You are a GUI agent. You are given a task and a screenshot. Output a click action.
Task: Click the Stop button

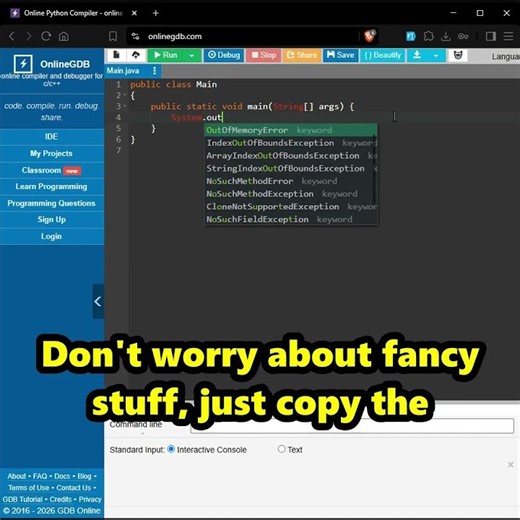pos(264,55)
